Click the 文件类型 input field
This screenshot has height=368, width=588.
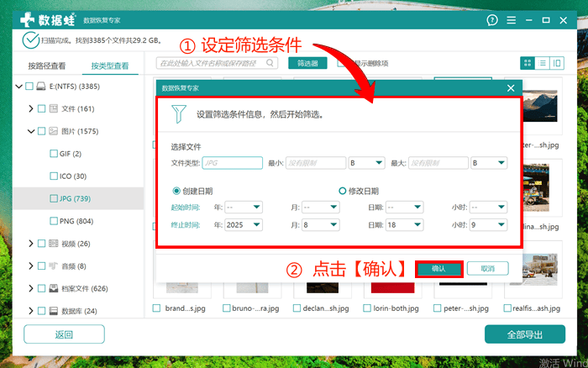point(232,163)
